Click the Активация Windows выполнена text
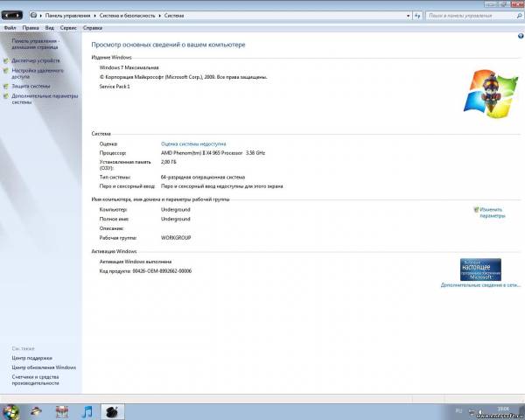Image resolution: width=525 pixels, height=420 pixels. click(136, 262)
